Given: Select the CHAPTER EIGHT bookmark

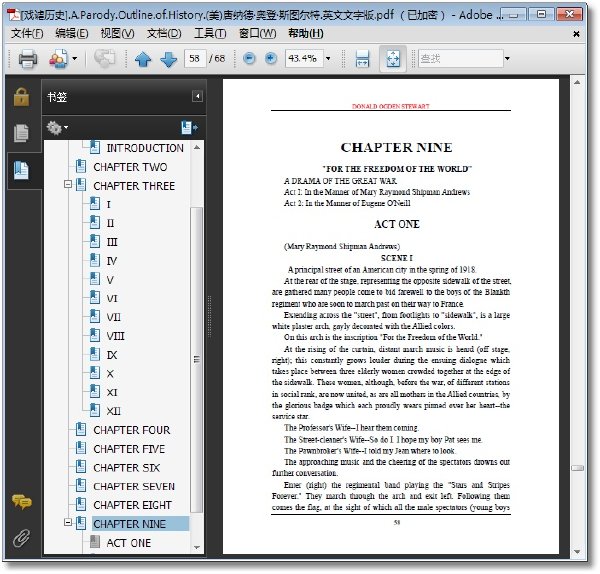Looking at the screenshot, I should (x=132, y=506).
